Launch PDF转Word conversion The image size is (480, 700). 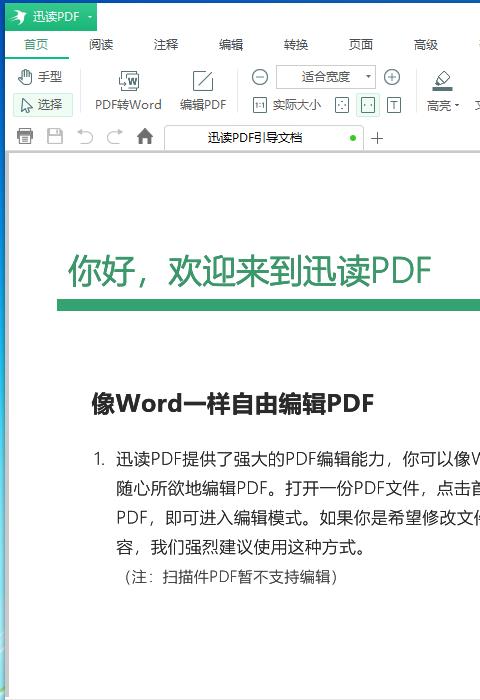pos(128,91)
